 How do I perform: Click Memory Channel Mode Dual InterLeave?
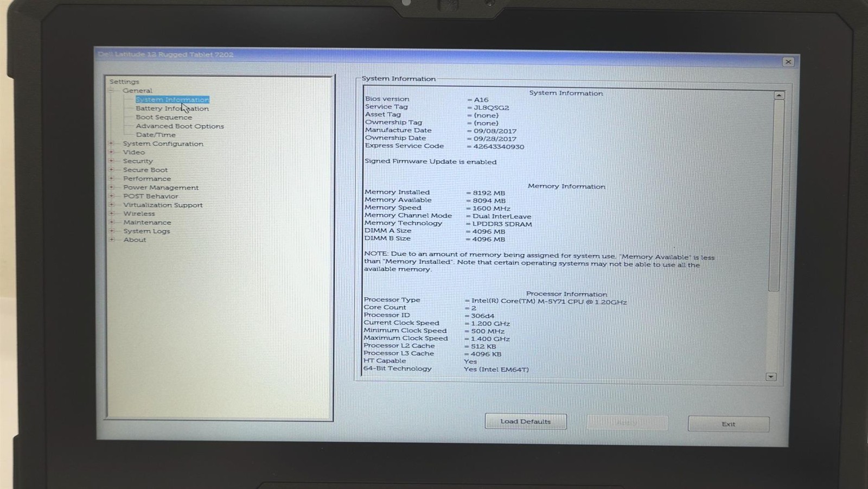click(x=502, y=216)
